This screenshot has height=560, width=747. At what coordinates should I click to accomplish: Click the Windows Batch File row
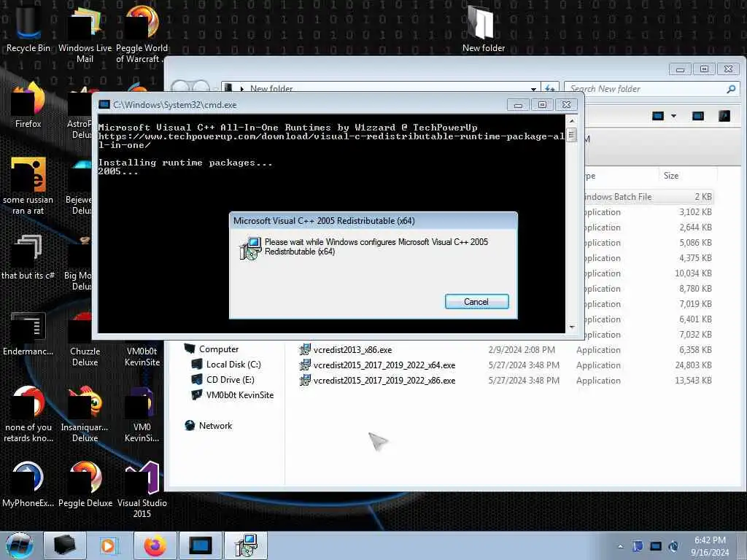(649, 197)
